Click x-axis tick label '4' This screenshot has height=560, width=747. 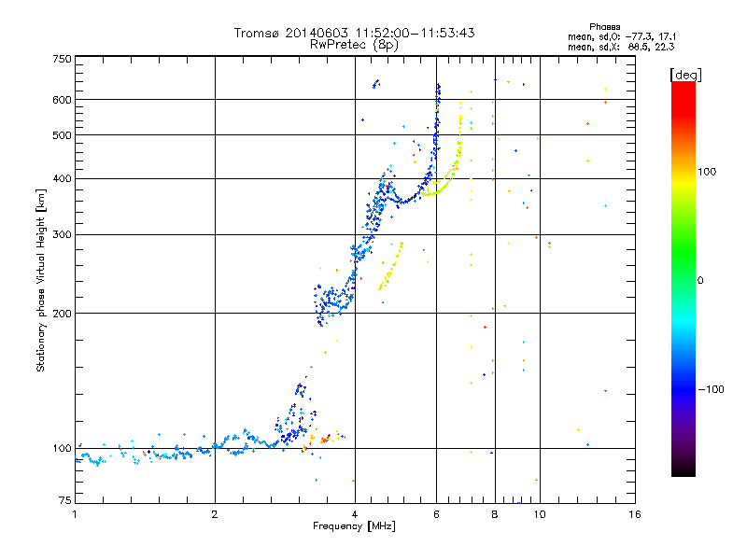355,514
